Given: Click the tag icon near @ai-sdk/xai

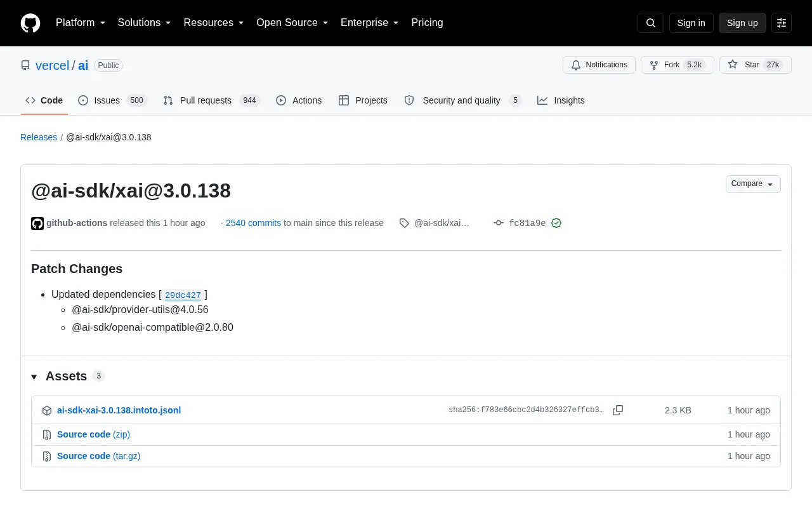Looking at the screenshot, I should [x=404, y=223].
